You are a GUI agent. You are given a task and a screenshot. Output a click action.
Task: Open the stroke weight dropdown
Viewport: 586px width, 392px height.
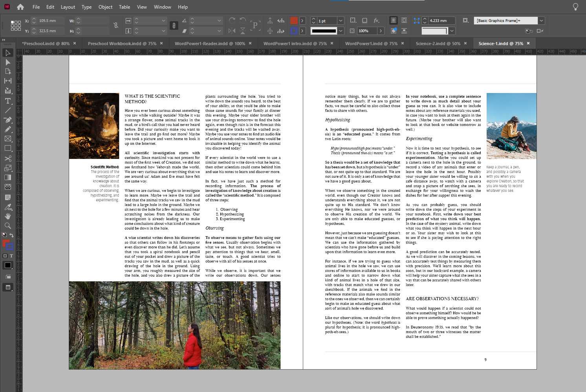coord(341,20)
